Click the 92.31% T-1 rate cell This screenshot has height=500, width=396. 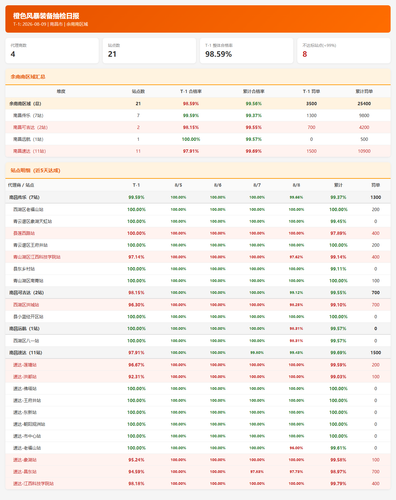click(x=136, y=377)
